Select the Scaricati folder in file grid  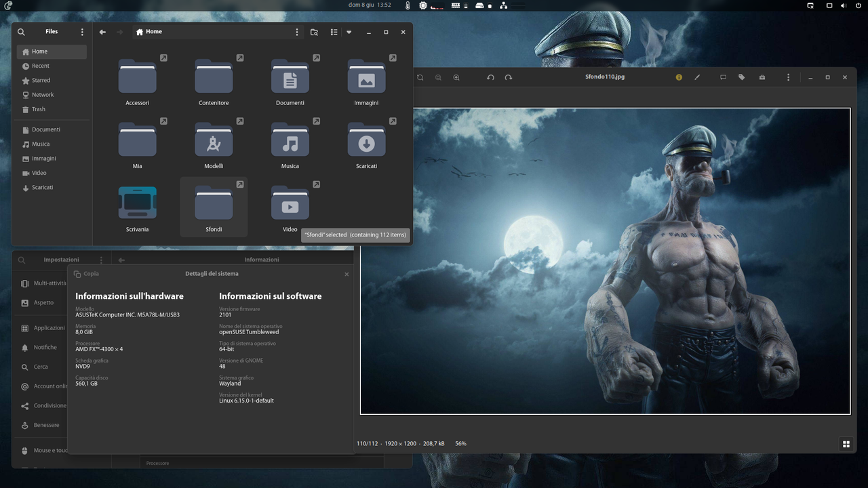[366, 139]
